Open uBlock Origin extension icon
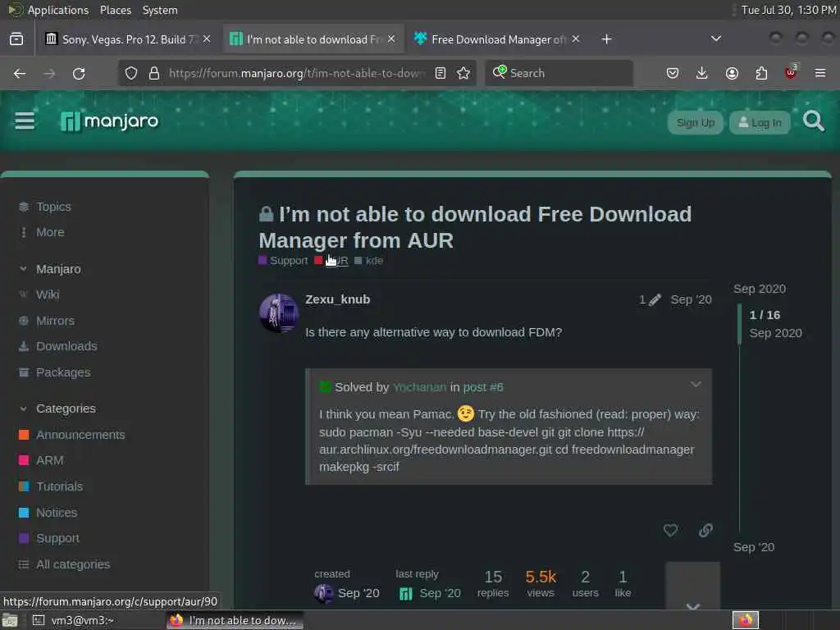Screen dimensions: 840x630 pyautogui.click(x=791, y=72)
